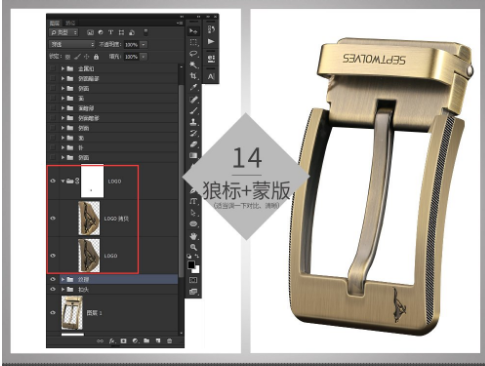Create a new adjustment layer
Screen dimensions: 485x366
[x=135, y=341]
